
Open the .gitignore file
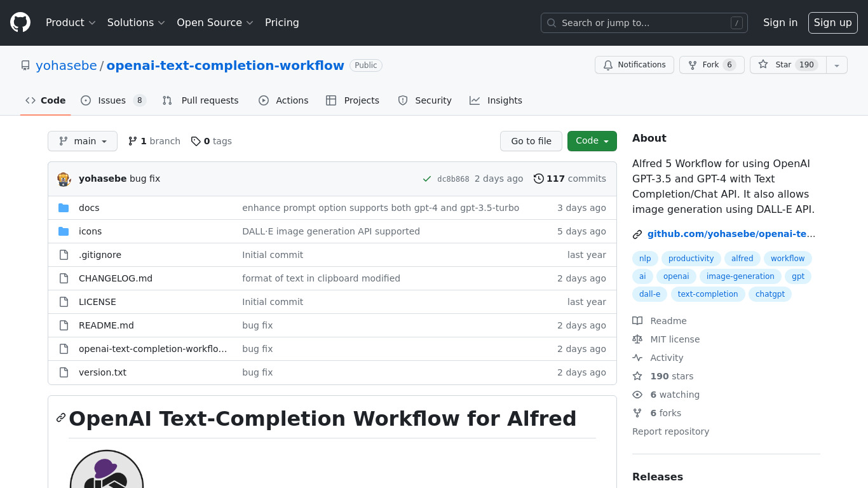[x=100, y=255]
